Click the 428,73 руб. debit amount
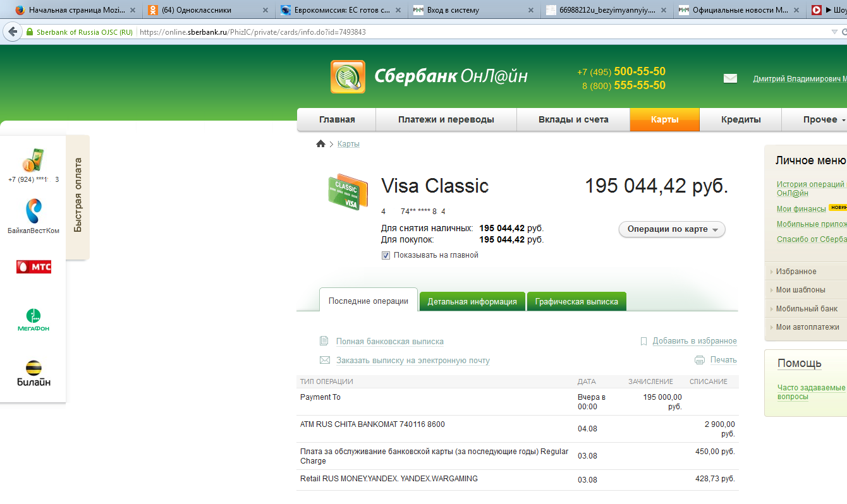The image size is (847, 504). pyautogui.click(x=715, y=479)
